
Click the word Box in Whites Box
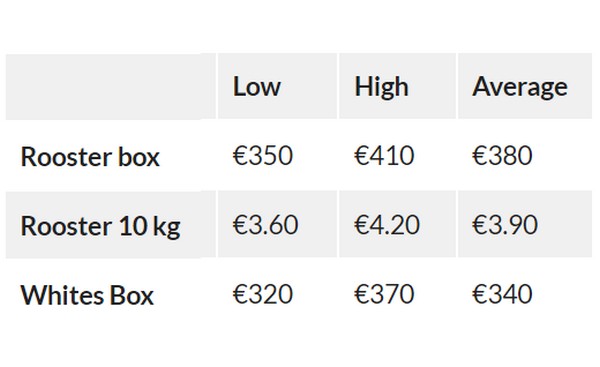[x=132, y=295]
